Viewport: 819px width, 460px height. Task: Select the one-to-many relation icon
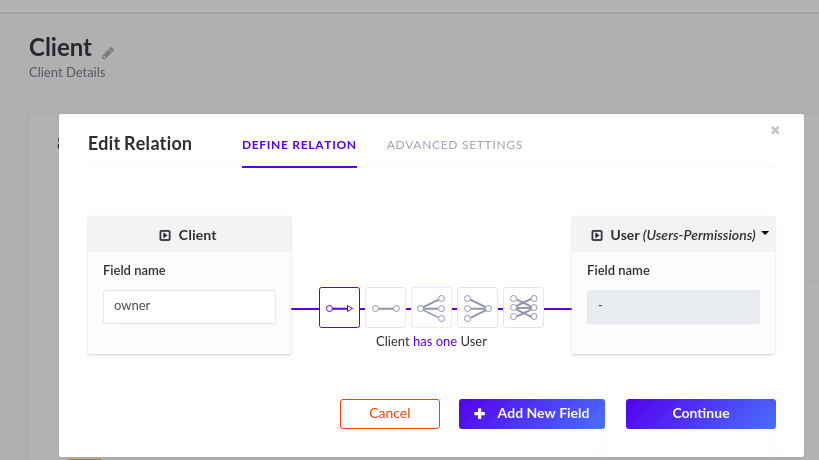coord(431,308)
